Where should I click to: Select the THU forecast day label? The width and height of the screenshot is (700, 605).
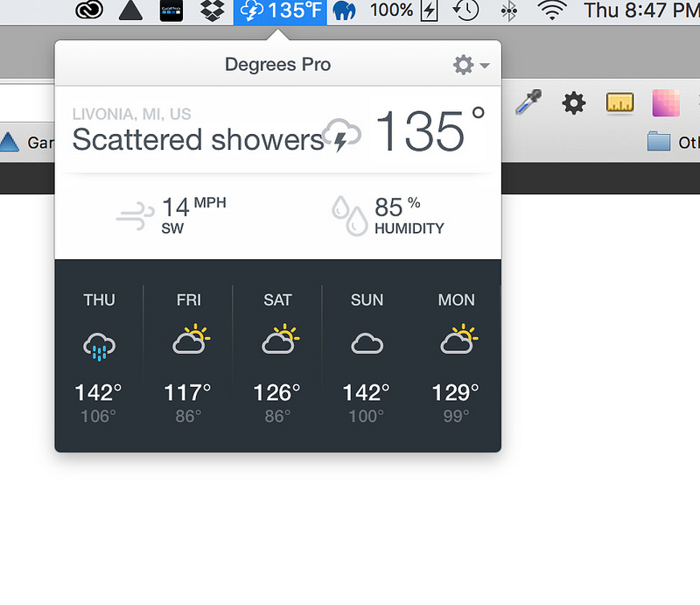tap(99, 299)
